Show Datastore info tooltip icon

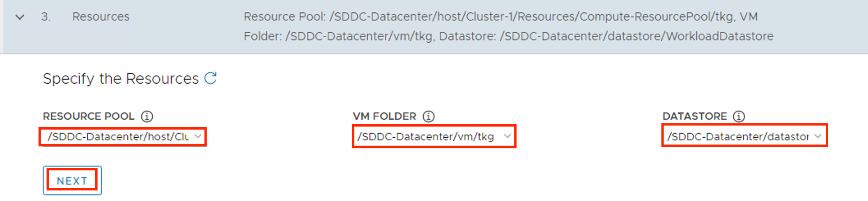click(739, 116)
